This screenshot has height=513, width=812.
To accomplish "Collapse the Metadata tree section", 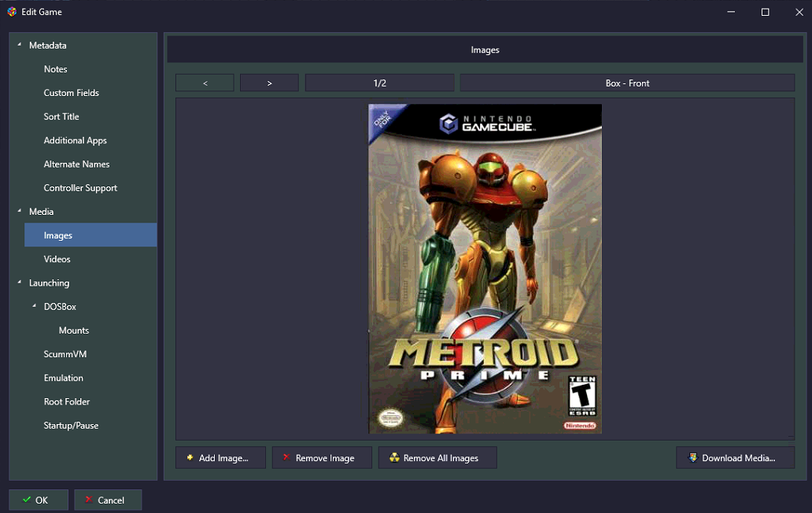I will coord(20,45).
